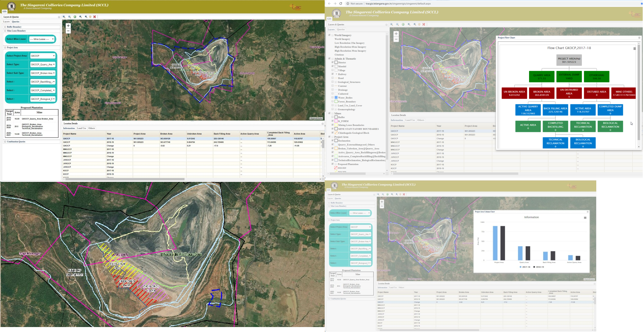Click the layer tree horizontal scrollbar

pyautogui.click(x=352, y=173)
